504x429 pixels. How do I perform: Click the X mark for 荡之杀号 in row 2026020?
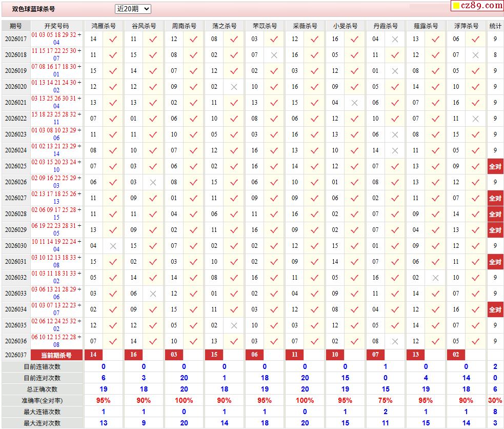[x=234, y=87]
